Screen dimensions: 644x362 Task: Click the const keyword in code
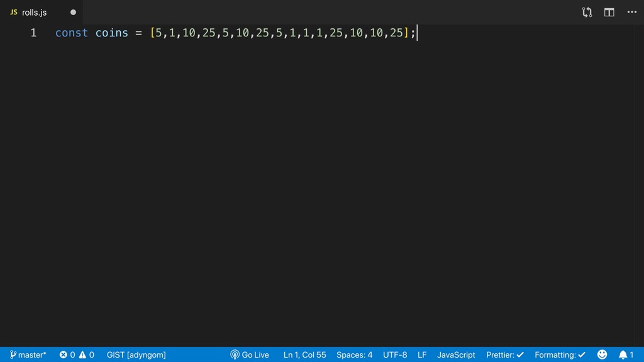click(72, 33)
